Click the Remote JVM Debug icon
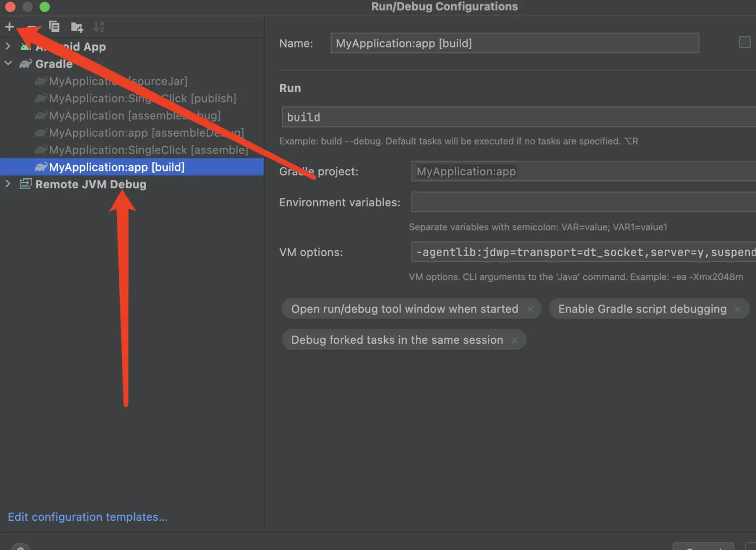 [x=25, y=184]
